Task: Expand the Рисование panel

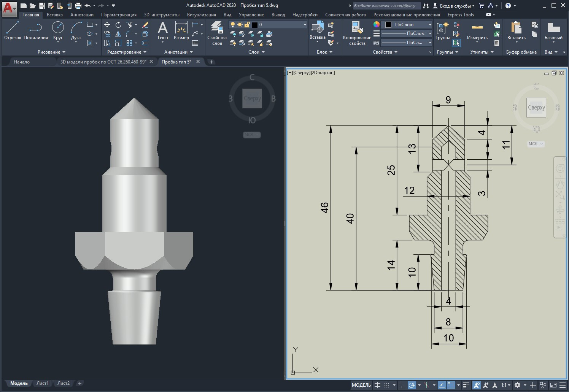Action: [51, 52]
